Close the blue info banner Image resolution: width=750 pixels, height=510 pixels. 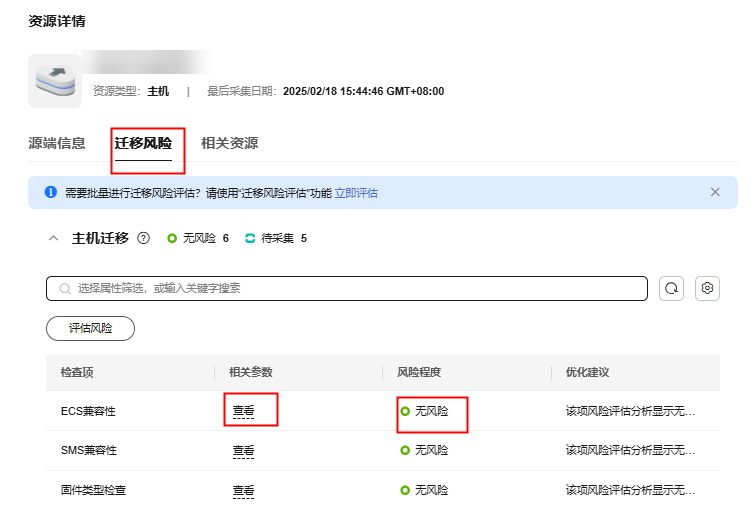click(715, 192)
